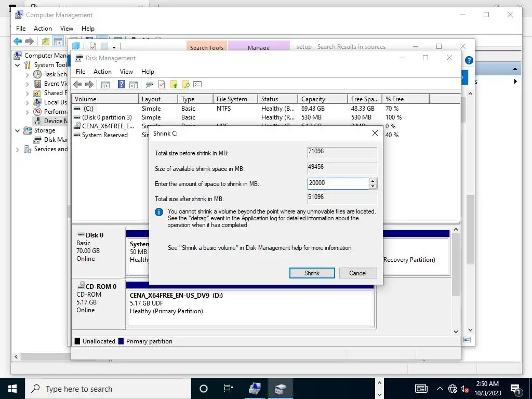Toggle console tree button in Computer Management toolbar
The image size is (532, 399).
coord(58,42)
